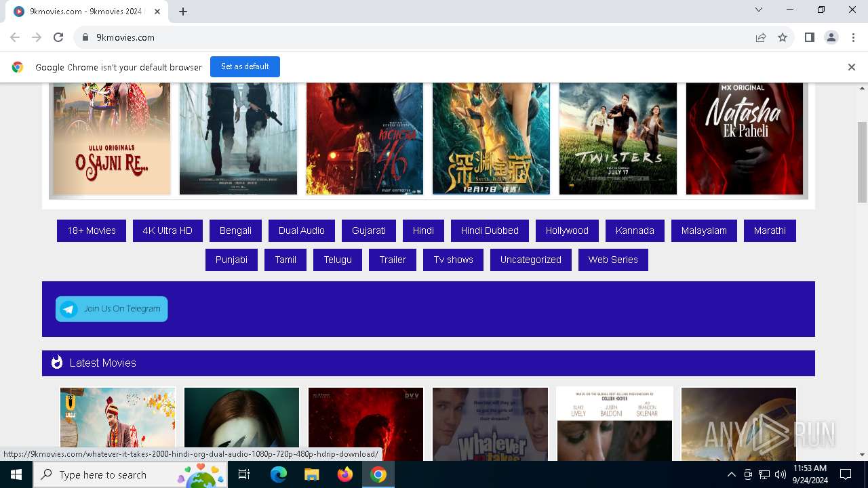The image size is (868, 488).
Task: Go to the Telugu category
Action: tap(338, 260)
